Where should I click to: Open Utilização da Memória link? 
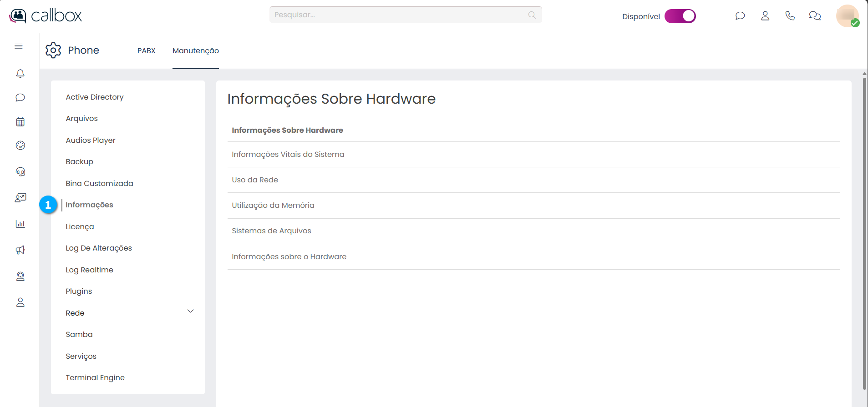pyautogui.click(x=273, y=206)
